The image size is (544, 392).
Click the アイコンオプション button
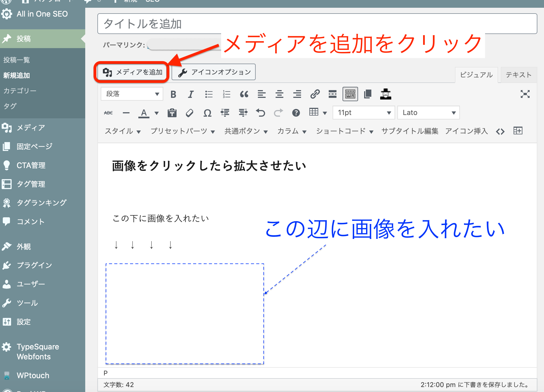click(x=214, y=72)
